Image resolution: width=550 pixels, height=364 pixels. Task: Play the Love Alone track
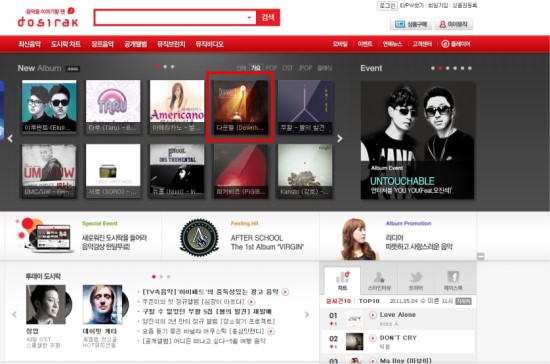(x=373, y=315)
